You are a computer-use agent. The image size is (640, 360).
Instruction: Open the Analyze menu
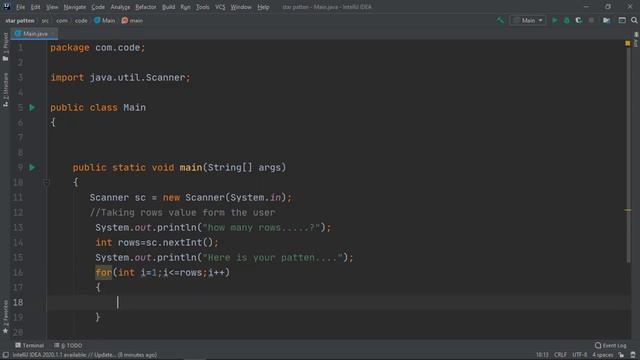(x=120, y=7)
